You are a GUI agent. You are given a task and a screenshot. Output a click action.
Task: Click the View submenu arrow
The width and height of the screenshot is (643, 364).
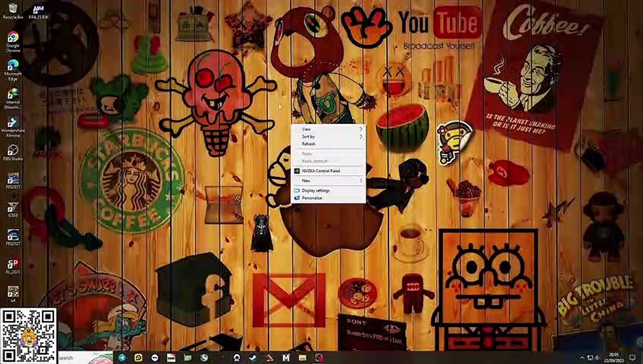click(x=361, y=129)
